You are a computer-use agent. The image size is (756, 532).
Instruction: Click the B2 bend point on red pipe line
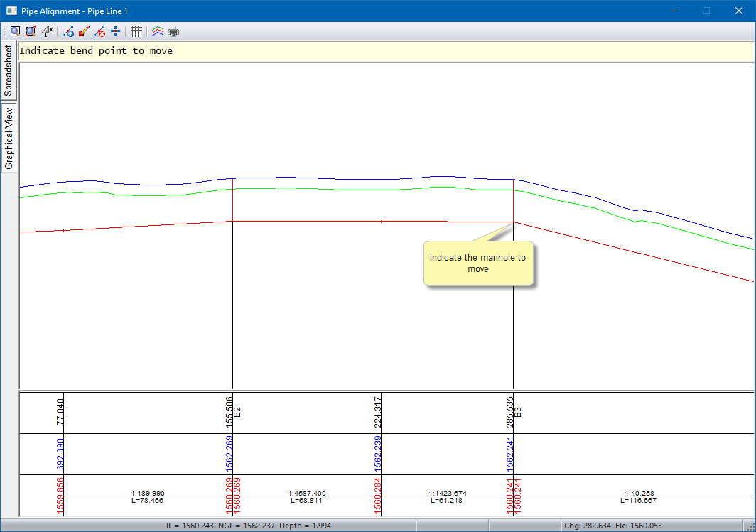click(x=233, y=221)
